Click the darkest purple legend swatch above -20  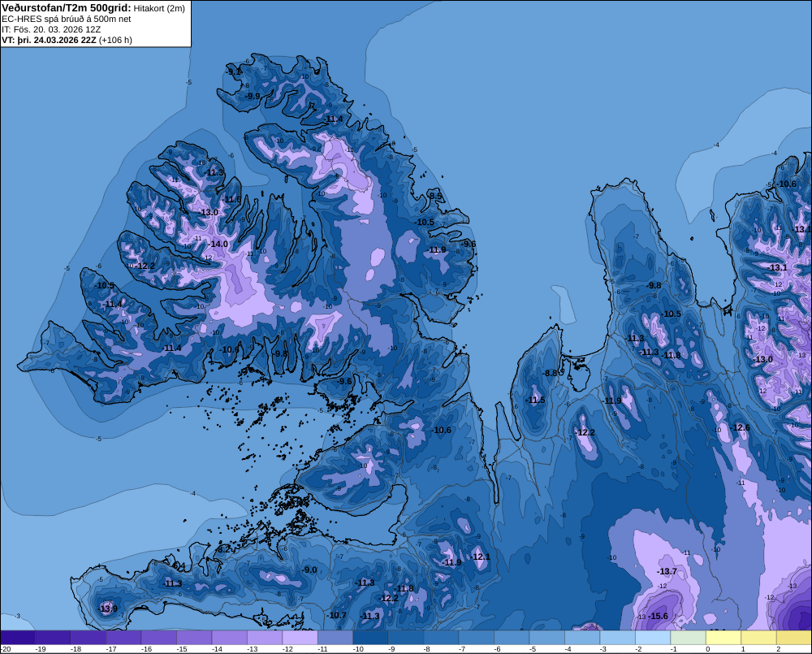(18, 637)
